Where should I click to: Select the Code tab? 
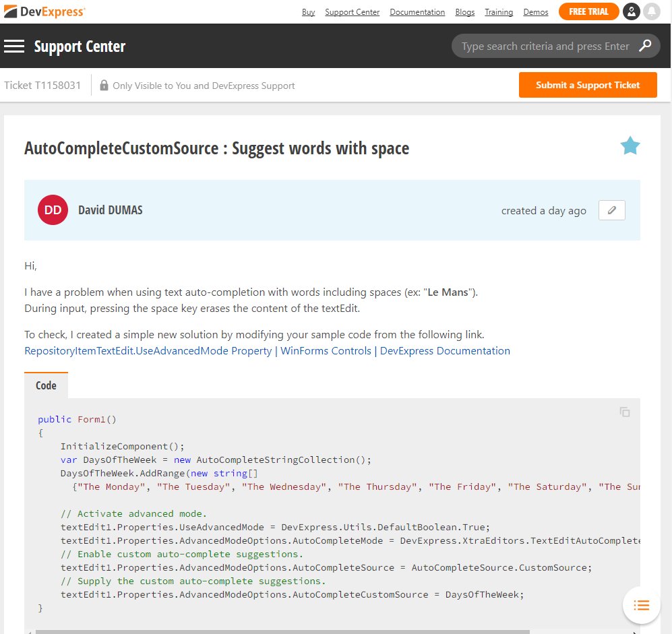[46, 385]
